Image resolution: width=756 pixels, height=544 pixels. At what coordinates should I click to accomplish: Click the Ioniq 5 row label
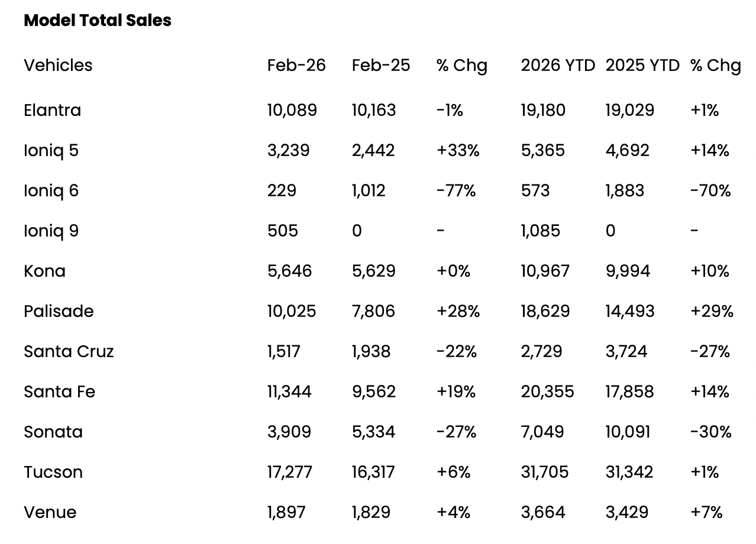point(51,151)
